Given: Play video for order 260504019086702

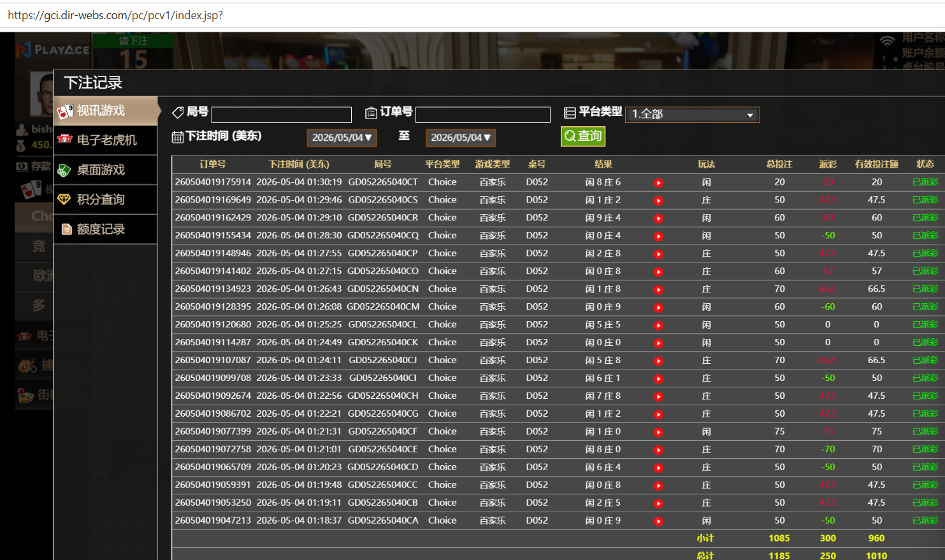Looking at the screenshot, I should (x=658, y=415).
